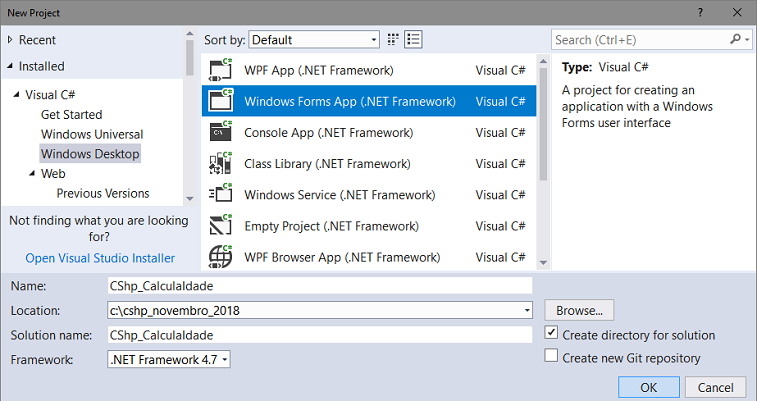Click the Installed label
The width and height of the screenshot is (757, 401).
point(42,66)
